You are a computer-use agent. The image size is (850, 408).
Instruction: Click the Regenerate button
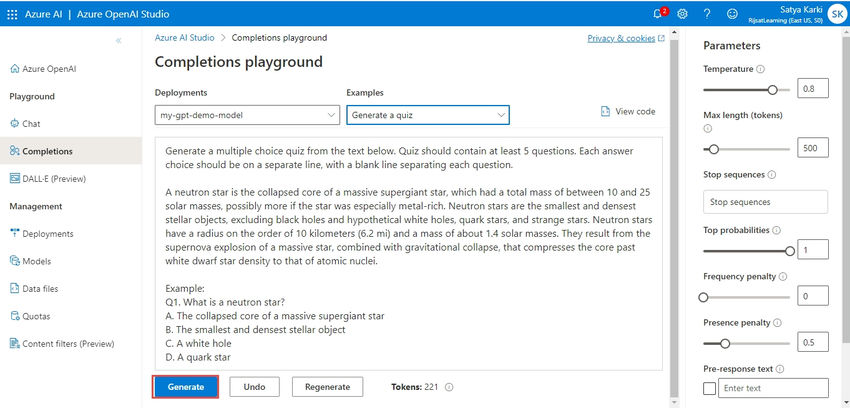pos(327,387)
